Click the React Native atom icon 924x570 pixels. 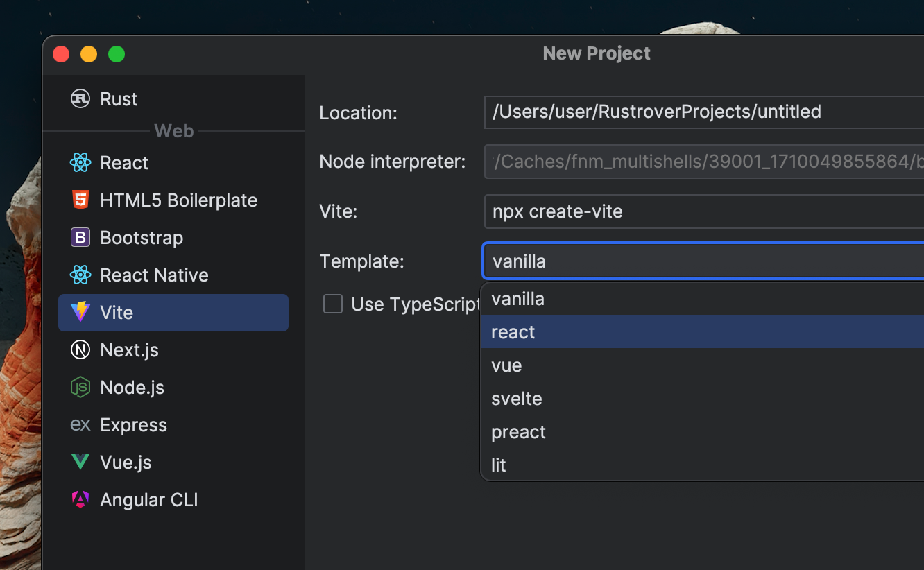tap(80, 275)
